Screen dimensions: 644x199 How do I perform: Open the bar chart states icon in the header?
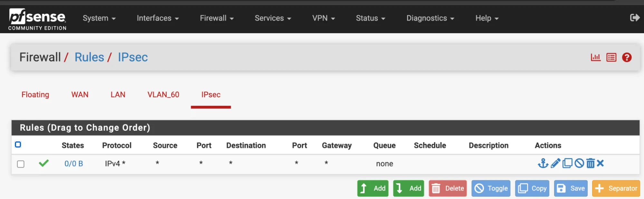pyautogui.click(x=596, y=57)
